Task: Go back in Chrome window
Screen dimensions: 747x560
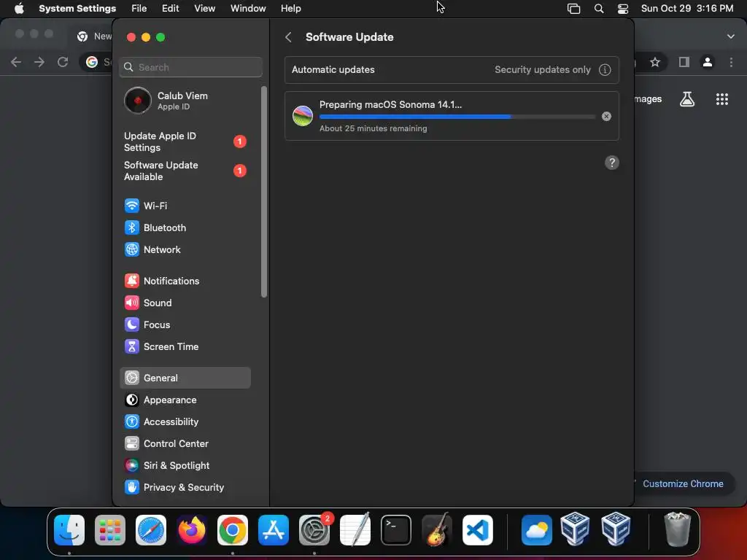Action: click(x=16, y=62)
